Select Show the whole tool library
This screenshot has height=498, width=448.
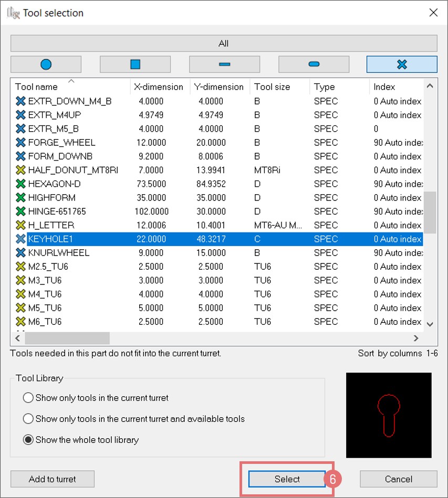pyautogui.click(x=28, y=440)
